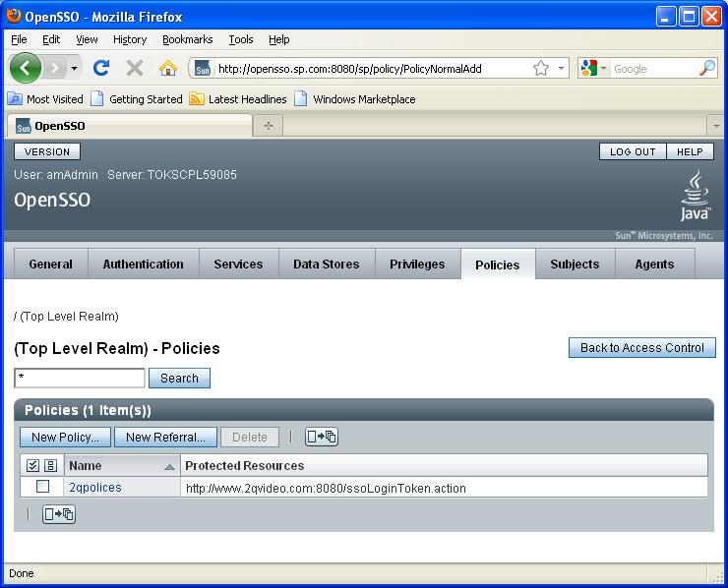Screen dimensions: 728x588
Task: Open the list all tabs dropdown
Action: [716, 126]
